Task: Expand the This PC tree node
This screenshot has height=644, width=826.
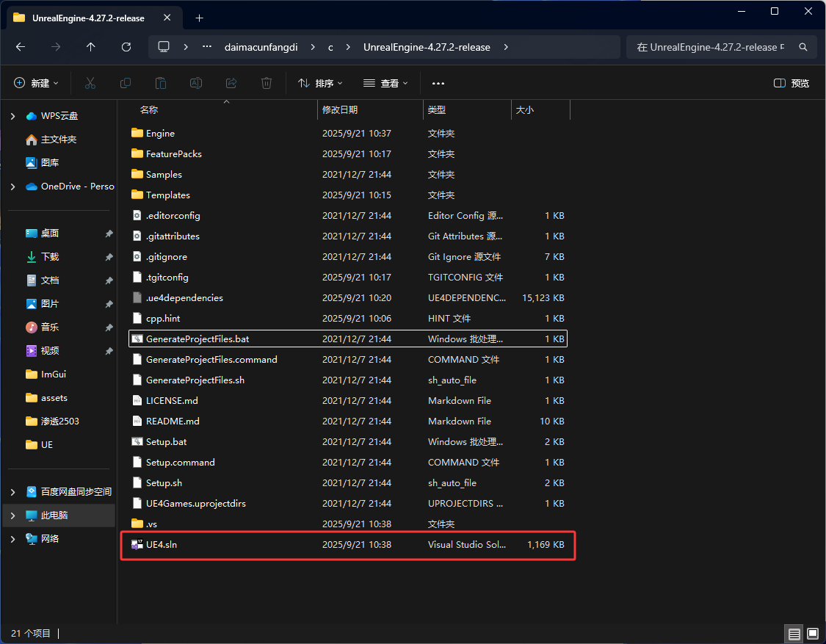Action: tap(12, 515)
